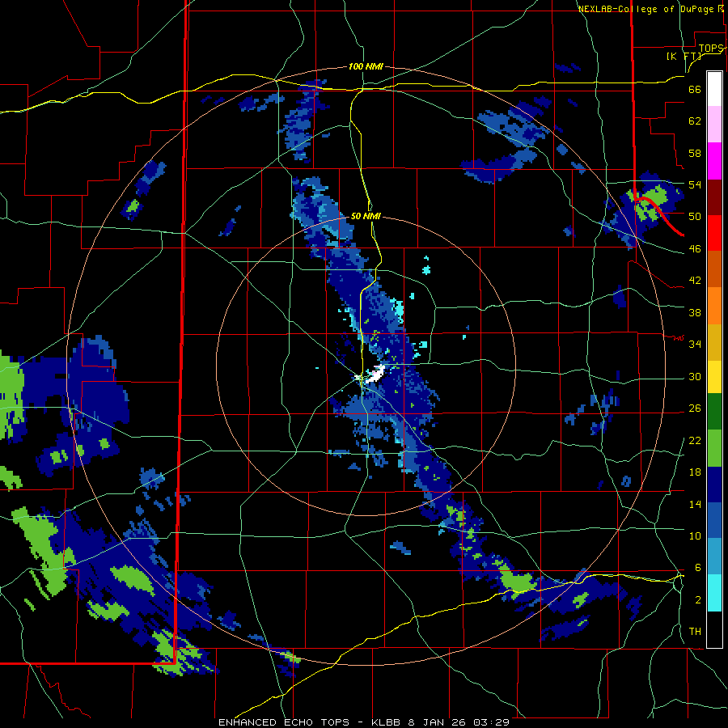Click the dark green legend swatch
Viewport: 728px width, 728px height.
(714, 412)
